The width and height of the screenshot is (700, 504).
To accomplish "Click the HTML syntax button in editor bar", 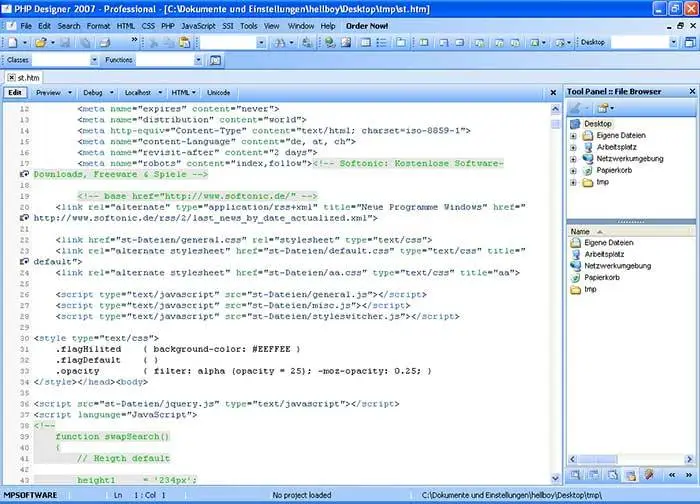I will click(x=183, y=93).
